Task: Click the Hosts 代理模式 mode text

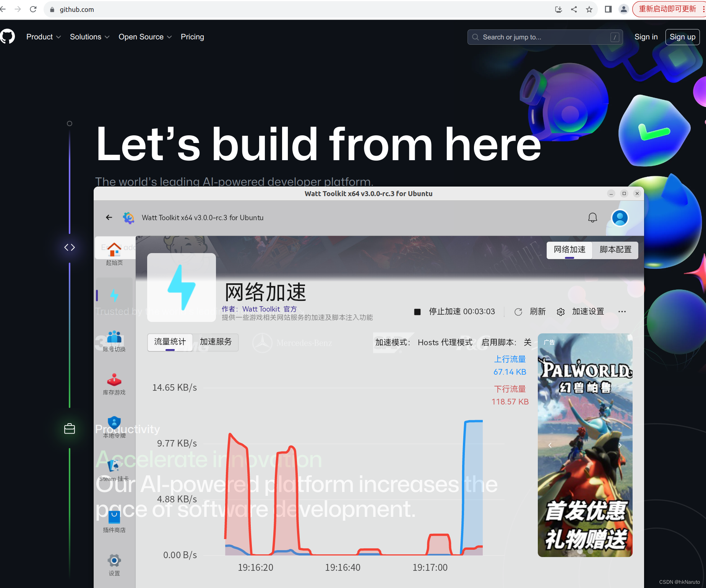Action: 445,343
